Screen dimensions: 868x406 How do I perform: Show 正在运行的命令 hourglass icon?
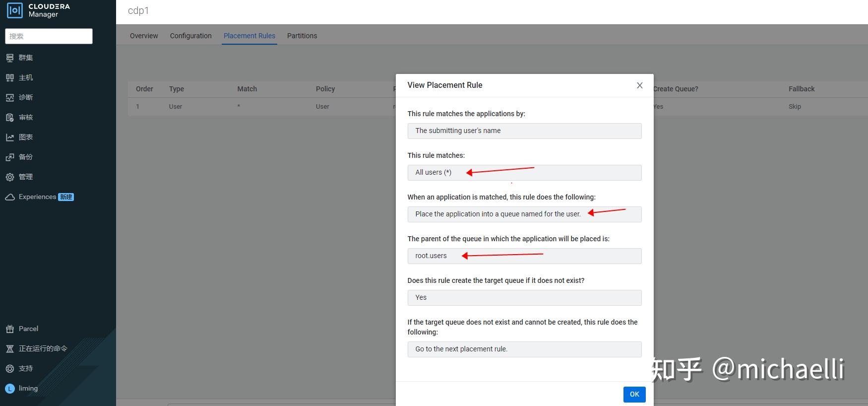coord(10,348)
